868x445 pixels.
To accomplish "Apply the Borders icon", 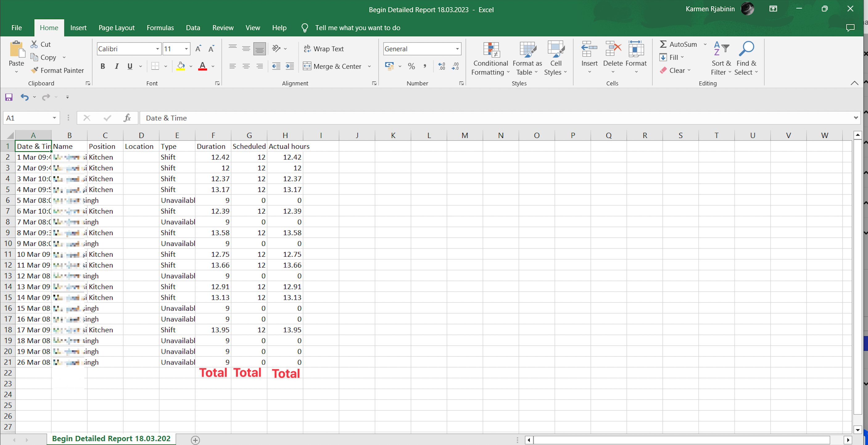I will click(x=155, y=66).
